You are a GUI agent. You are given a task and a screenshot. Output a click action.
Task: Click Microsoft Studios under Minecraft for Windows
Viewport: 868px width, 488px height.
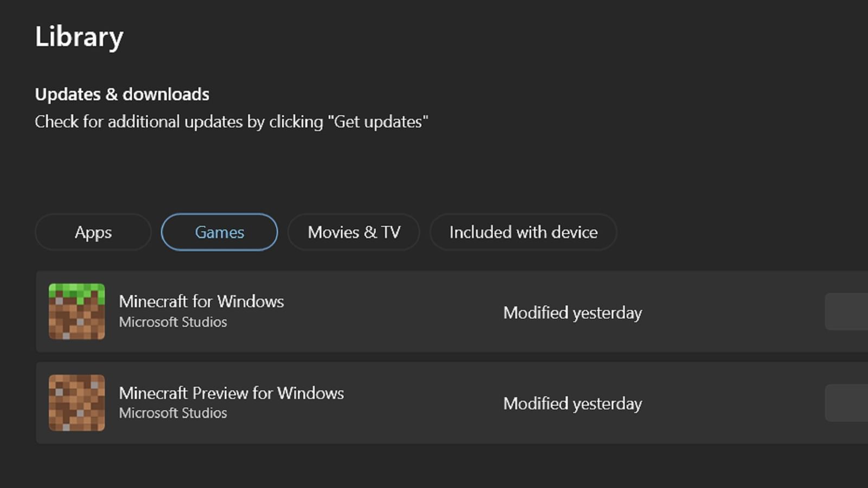[x=173, y=322]
